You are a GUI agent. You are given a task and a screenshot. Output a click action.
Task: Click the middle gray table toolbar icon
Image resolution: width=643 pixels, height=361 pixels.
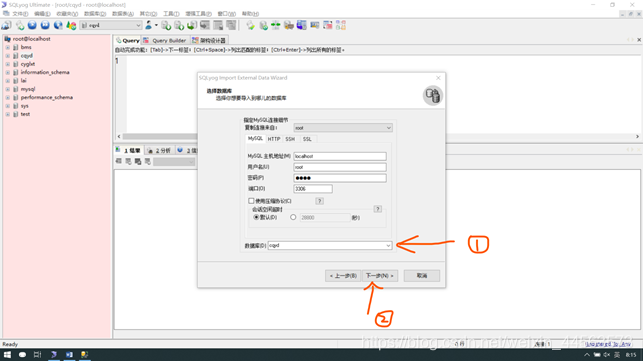pyautogui.click(x=218, y=25)
